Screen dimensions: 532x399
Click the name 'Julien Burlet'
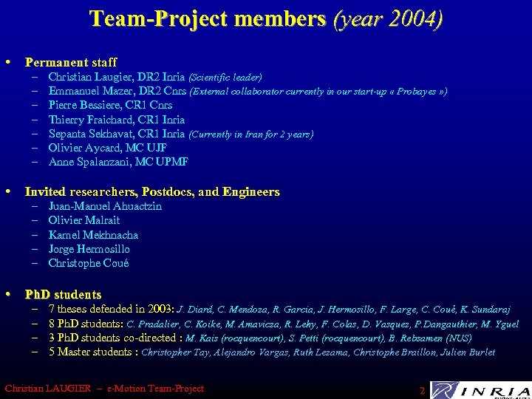(468, 352)
